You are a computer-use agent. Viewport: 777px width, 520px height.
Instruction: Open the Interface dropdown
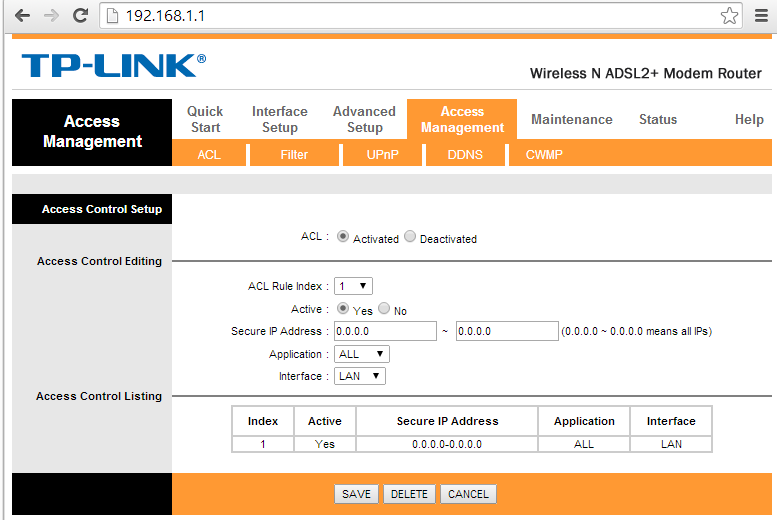360,376
